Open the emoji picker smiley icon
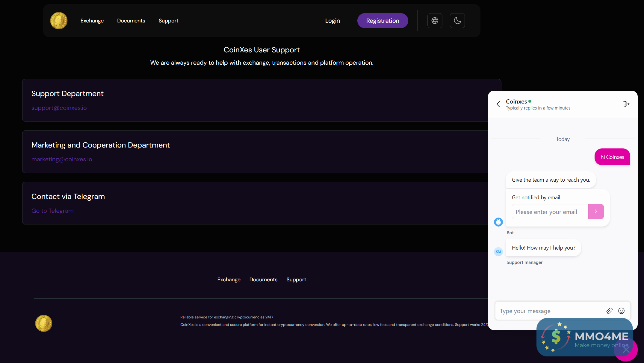The width and height of the screenshot is (644, 363). 622,311
